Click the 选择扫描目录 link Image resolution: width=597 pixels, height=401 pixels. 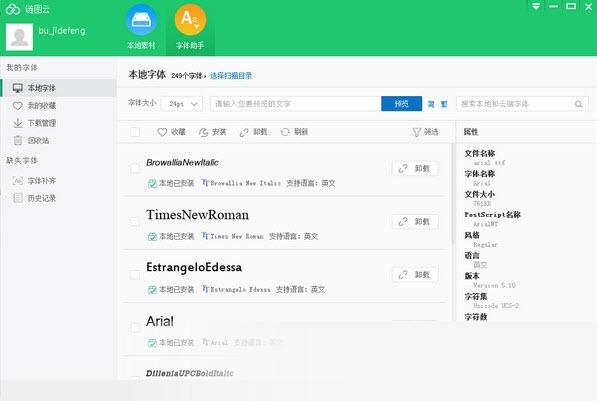pyautogui.click(x=231, y=76)
